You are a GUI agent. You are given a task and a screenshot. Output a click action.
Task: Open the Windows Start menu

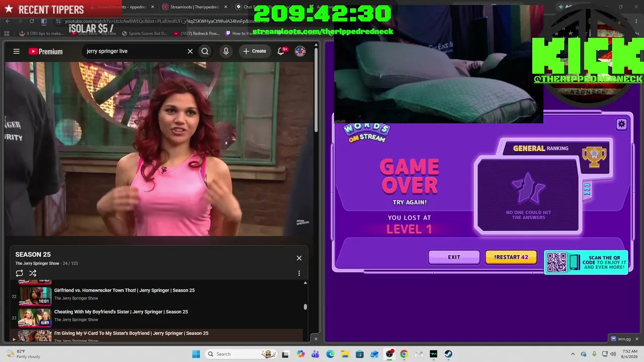point(196,354)
